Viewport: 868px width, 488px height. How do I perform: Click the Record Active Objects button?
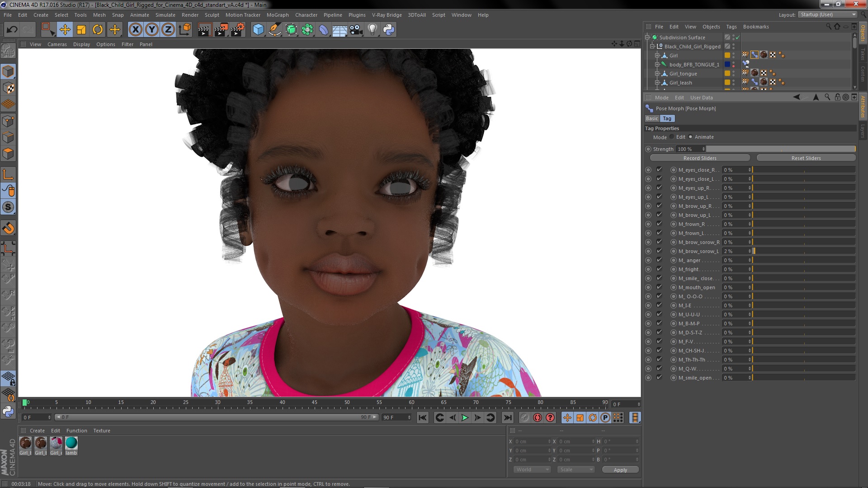click(524, 418)
